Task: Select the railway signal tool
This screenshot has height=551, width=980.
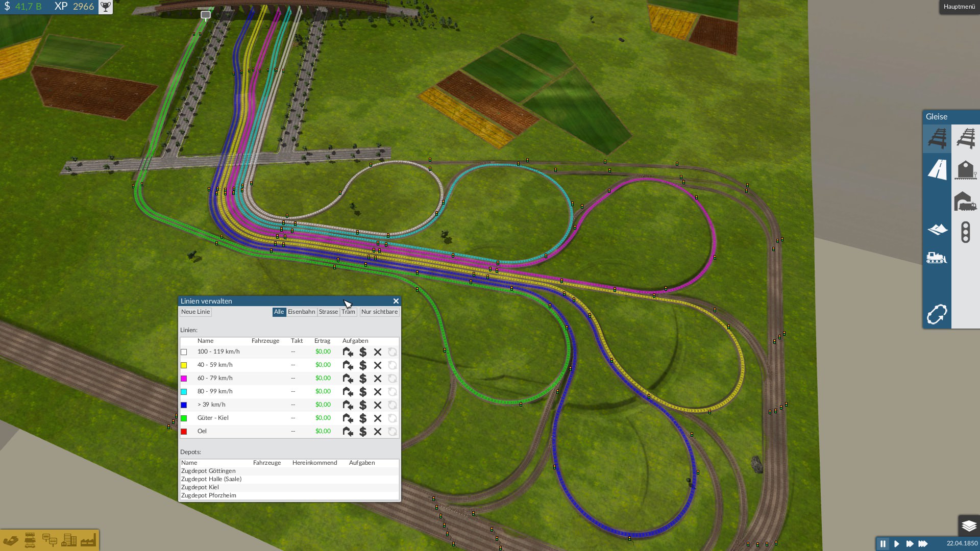Action: pos(965,232)
